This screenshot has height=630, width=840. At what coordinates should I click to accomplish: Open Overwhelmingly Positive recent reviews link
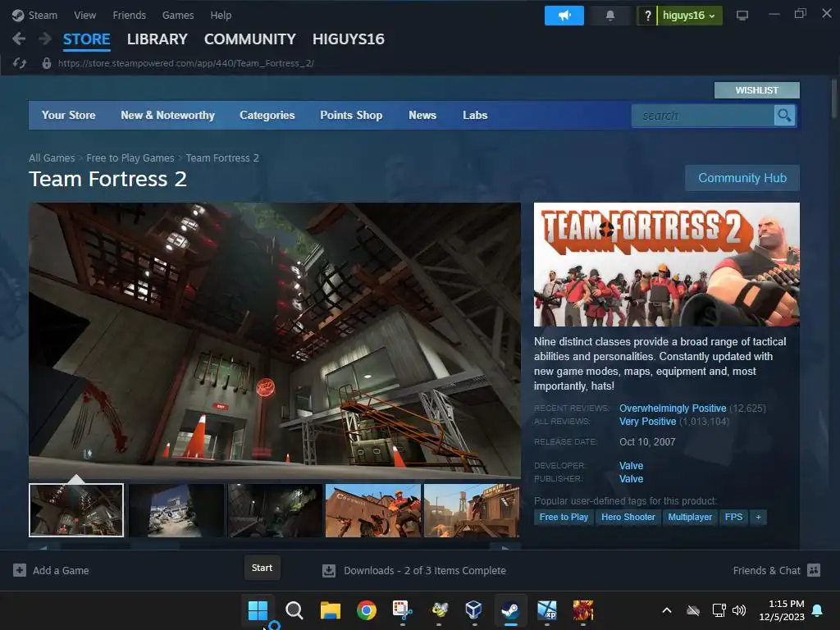(673, 409)
